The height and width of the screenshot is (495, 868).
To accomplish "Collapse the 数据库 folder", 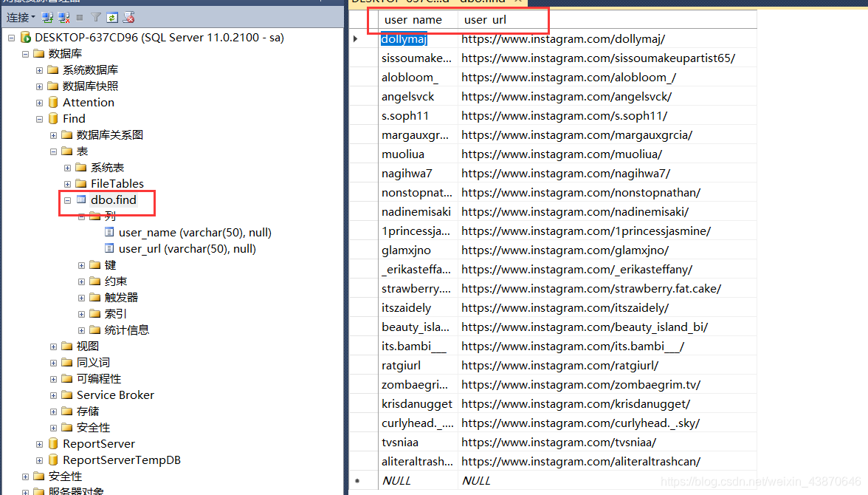I will click(25, 54).
